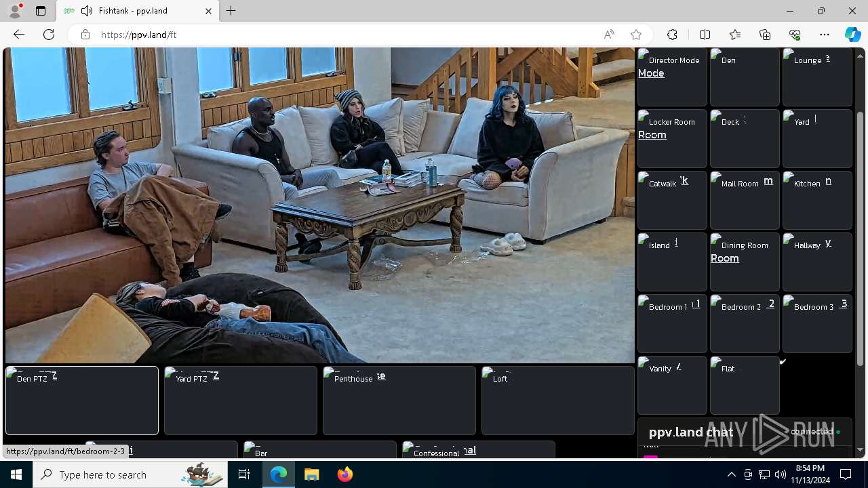Mute the Fishtank tab audio
Screen dimensions: 868x488
86,11
